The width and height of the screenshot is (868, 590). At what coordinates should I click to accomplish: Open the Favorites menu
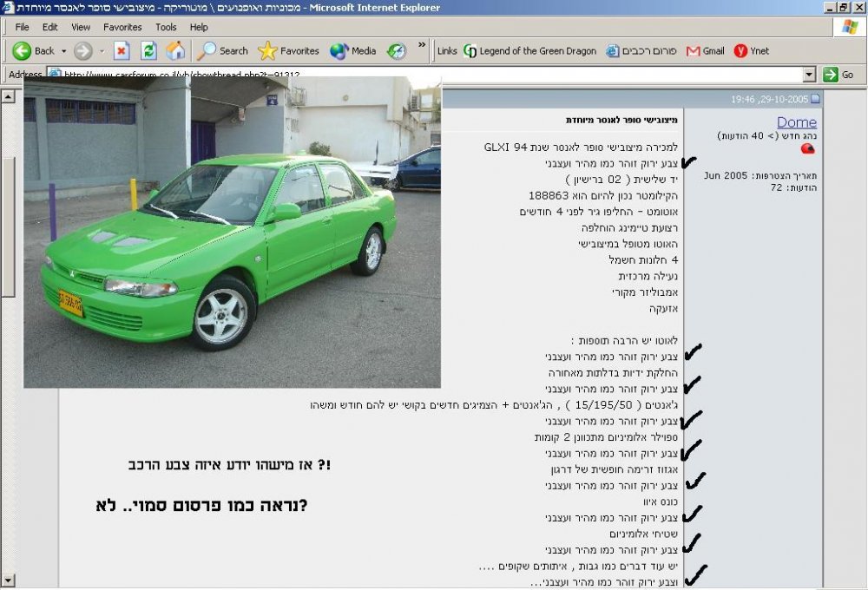[122, 27]
